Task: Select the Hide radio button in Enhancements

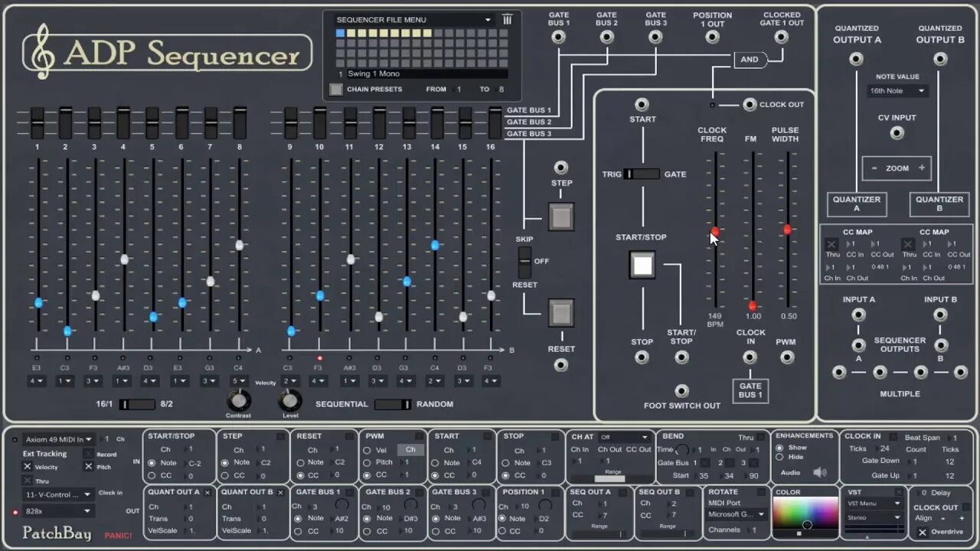Action: (x=780, y=457)
